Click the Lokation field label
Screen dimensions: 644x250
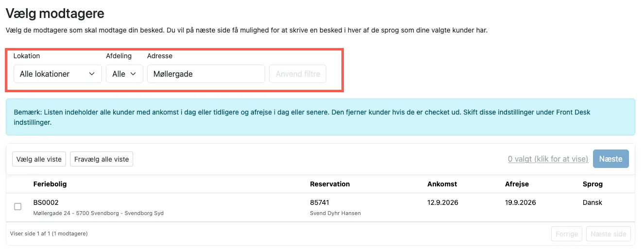coord(27,56)
